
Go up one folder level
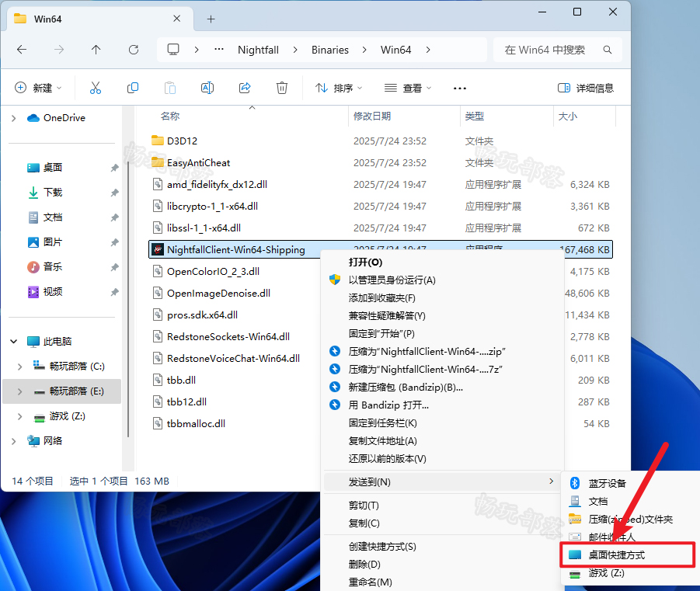pyautogui.click(x=96, y=50)
